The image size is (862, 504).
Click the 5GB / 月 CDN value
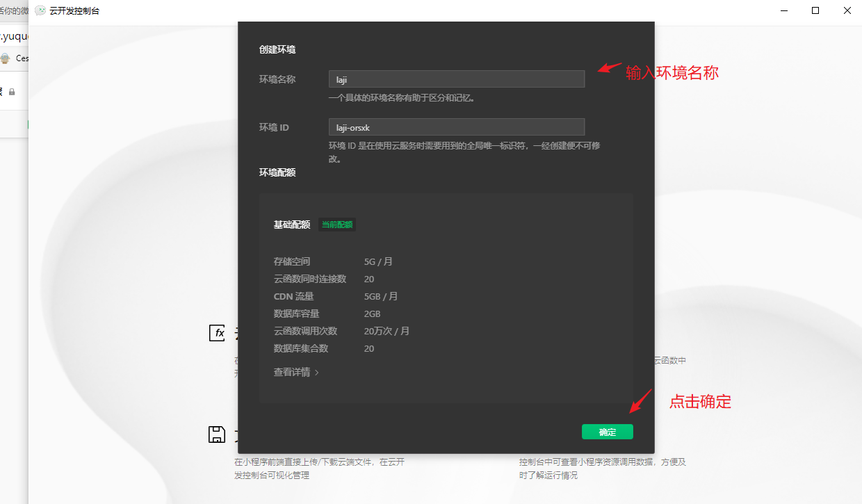point(381,296)
